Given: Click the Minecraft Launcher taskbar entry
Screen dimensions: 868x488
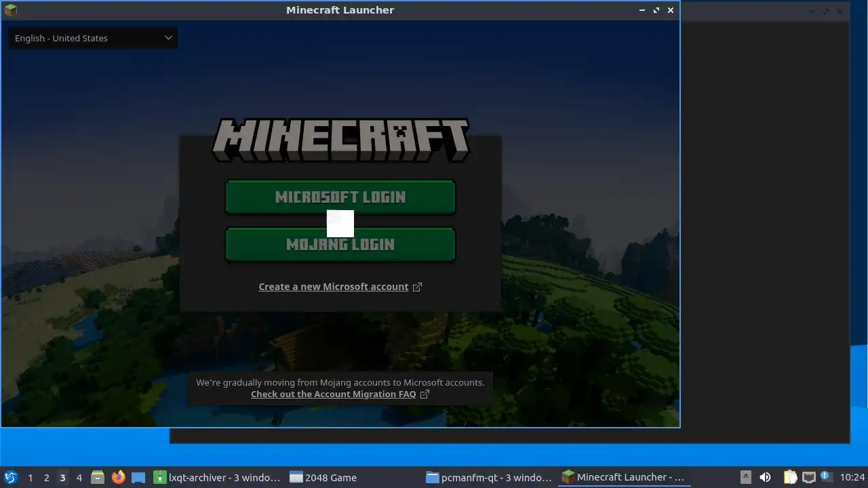Looking at the screenshot, I should tap(624, 477).
